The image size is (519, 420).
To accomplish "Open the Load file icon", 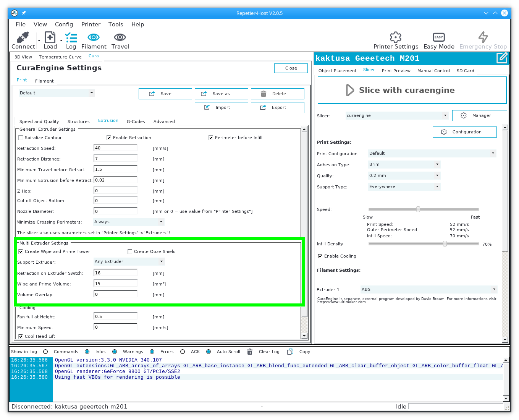I will tap(50, 37).
